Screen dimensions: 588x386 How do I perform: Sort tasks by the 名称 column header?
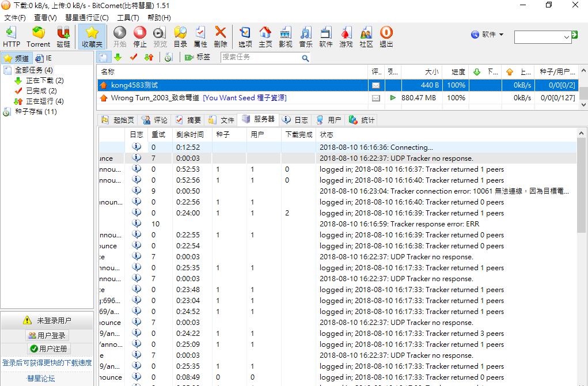[x=233, y=71]
